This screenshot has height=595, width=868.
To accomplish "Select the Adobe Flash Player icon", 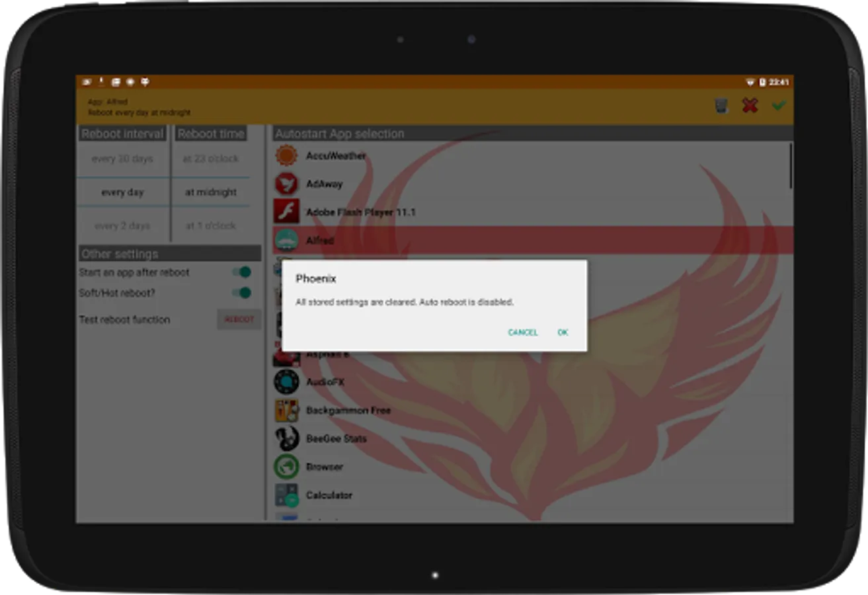I will [286, 212].
